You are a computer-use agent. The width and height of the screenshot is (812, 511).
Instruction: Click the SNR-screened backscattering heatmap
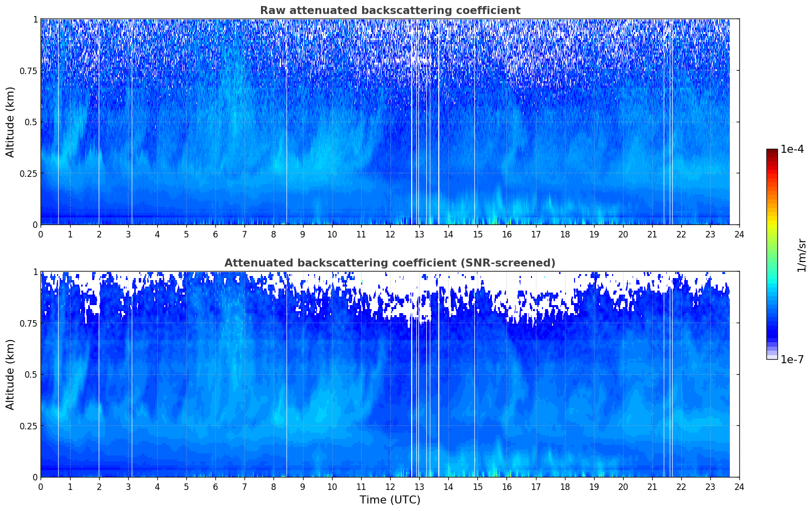click(x=390, y=374)
